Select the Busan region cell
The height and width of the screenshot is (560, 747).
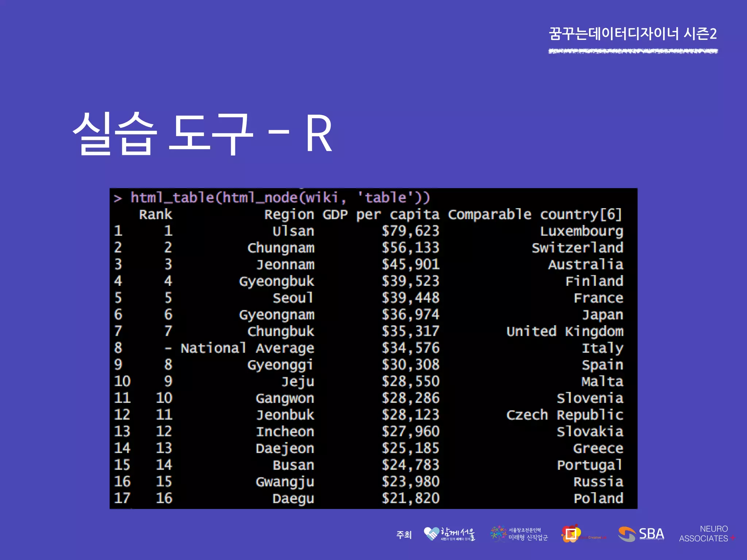293,465
